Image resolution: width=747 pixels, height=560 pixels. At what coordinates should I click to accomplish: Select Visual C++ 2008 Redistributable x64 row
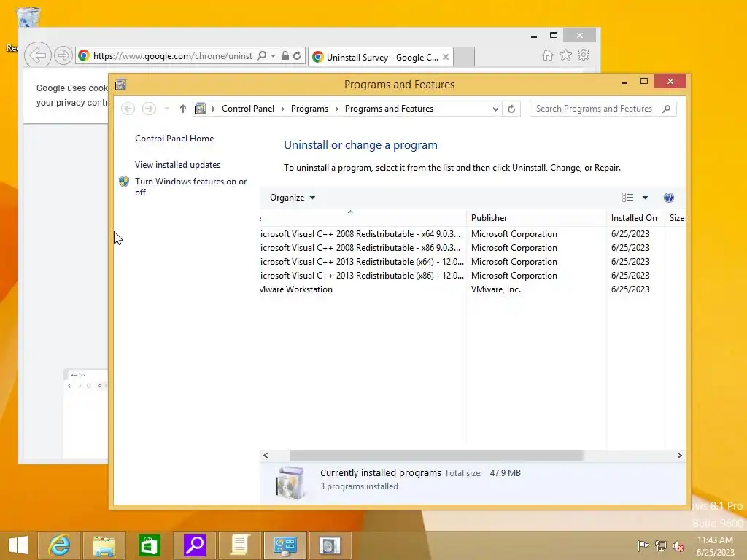pos(473,234)
